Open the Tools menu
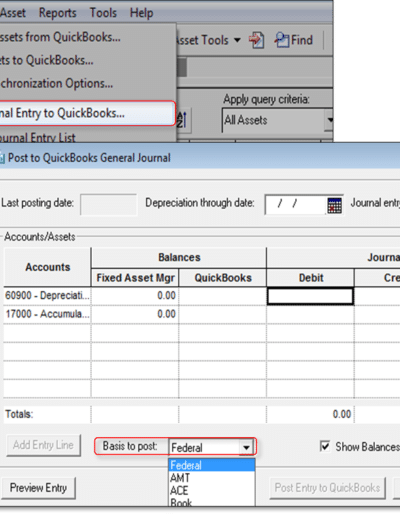Viewport: 400px width, 516px height. click(x=103, y=13)
